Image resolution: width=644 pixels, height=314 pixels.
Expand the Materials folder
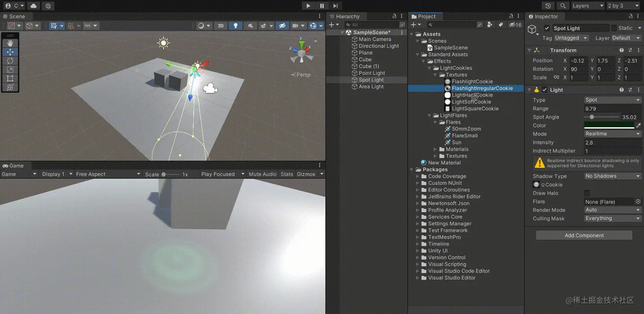435,149
